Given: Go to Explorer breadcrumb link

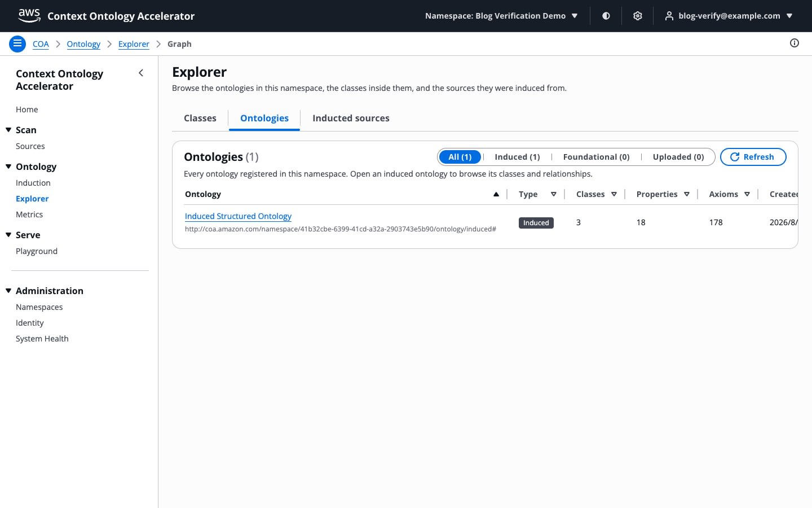Looking at the screenshot, I should (134, 44).
